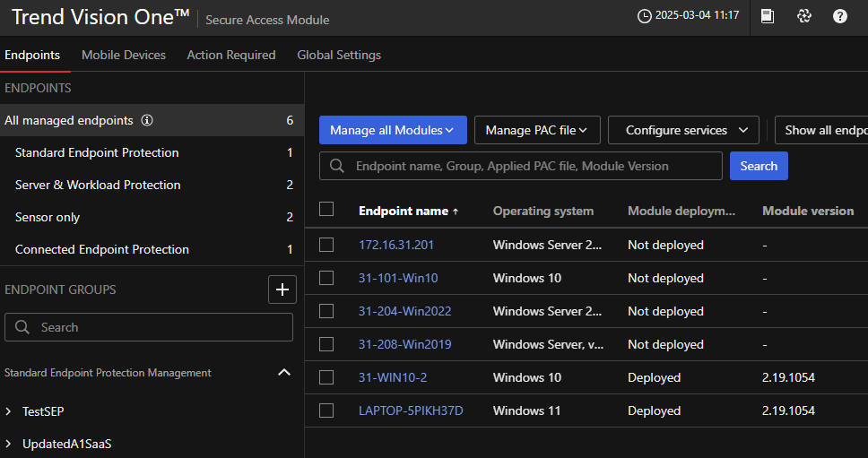Open the AI companion swirl icon
868x458 pixels.
803,16
